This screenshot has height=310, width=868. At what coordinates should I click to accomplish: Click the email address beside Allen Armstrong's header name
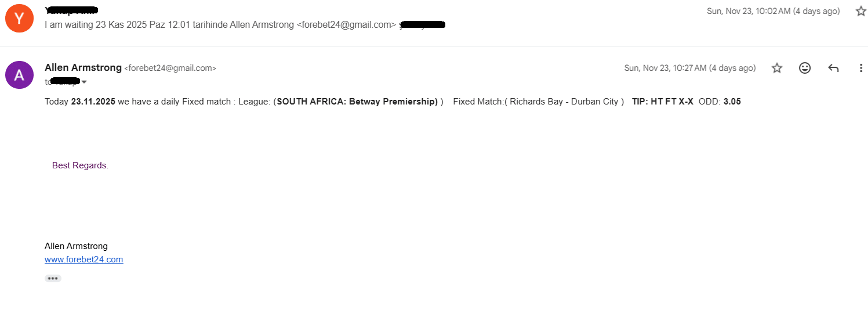pyautogui.click(x=170, y=69)
